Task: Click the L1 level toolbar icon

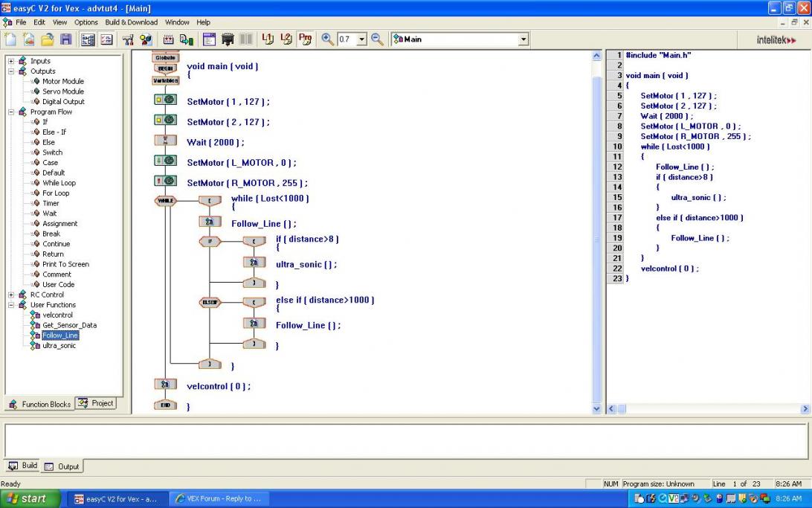Action: click(268, 39)
